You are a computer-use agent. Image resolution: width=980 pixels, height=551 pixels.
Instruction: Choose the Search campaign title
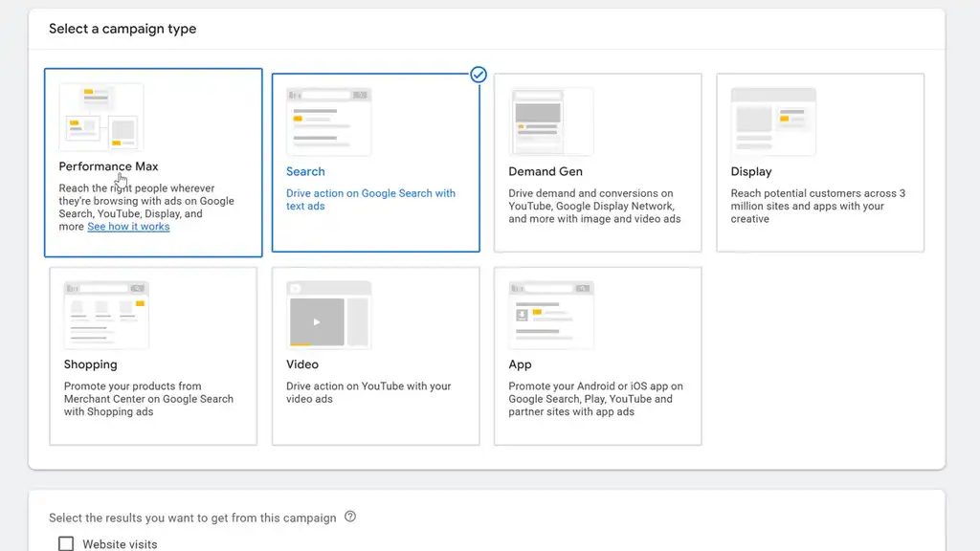coord(305,171)
